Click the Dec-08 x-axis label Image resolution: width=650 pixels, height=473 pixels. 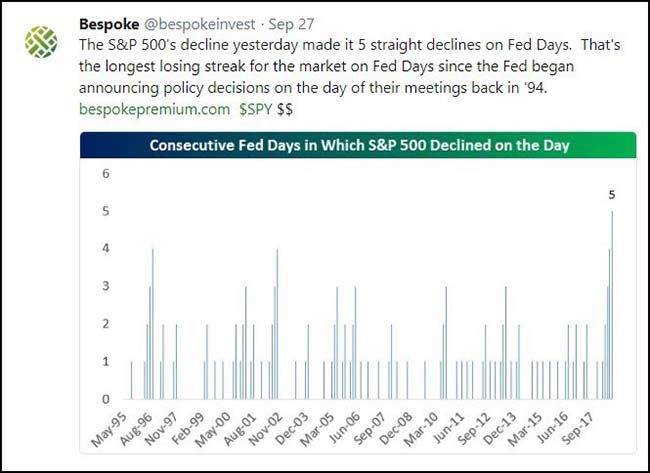[397, 425]
